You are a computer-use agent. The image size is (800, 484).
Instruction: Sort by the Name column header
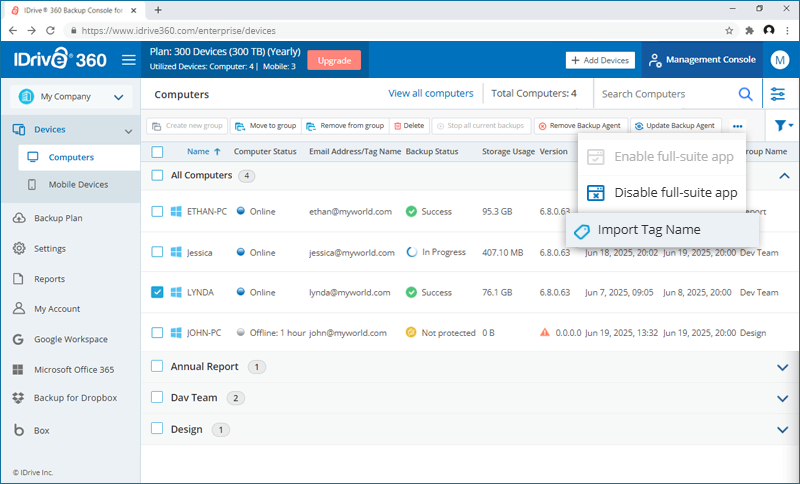point(204,151)
